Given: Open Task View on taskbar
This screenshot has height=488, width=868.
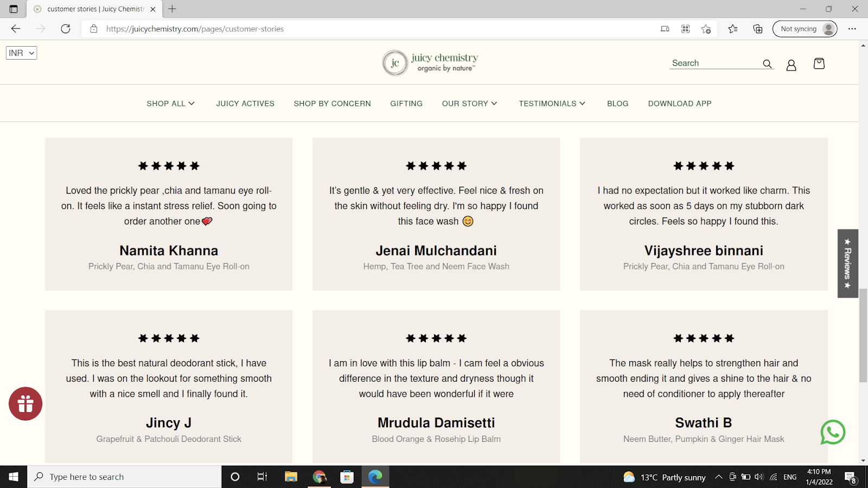Looking at the screenshot, I should [x=262, y=477].
